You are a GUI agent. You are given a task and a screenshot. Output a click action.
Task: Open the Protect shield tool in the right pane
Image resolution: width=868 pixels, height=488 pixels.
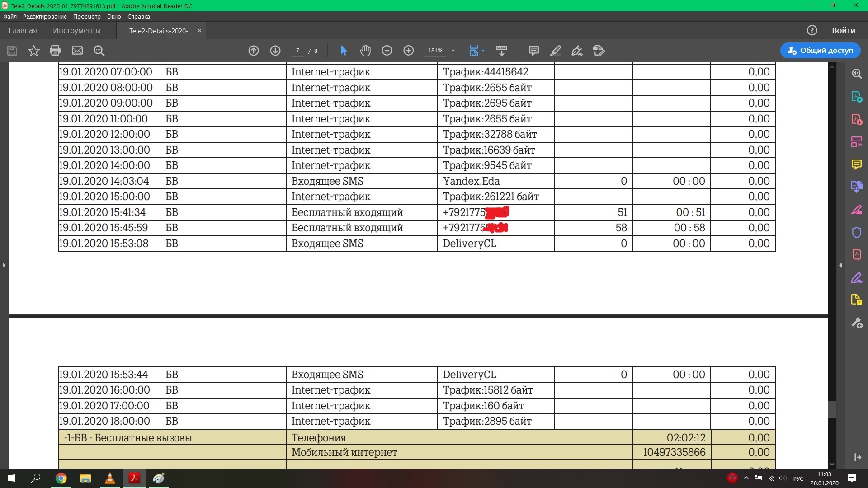click(x=857, y=232)
